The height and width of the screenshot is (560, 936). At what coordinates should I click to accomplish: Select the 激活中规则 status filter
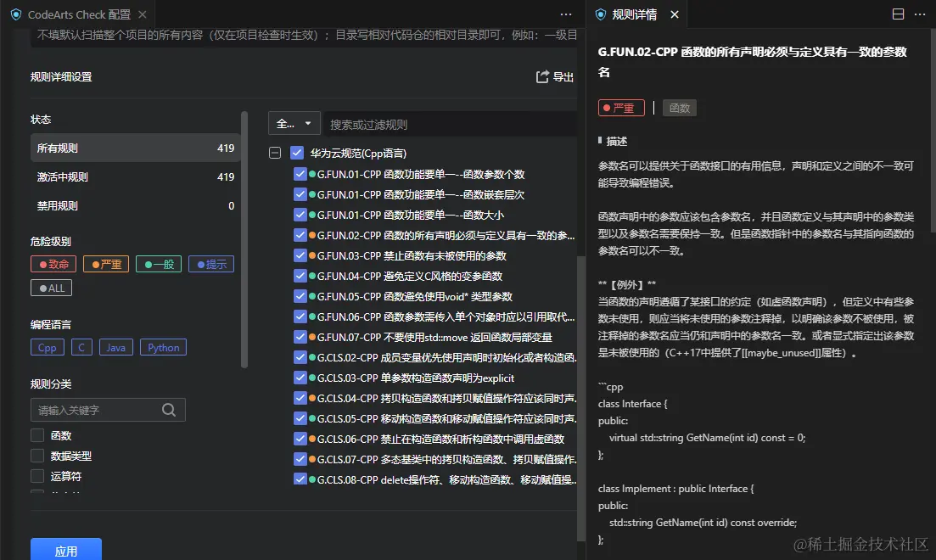point(135,176)
